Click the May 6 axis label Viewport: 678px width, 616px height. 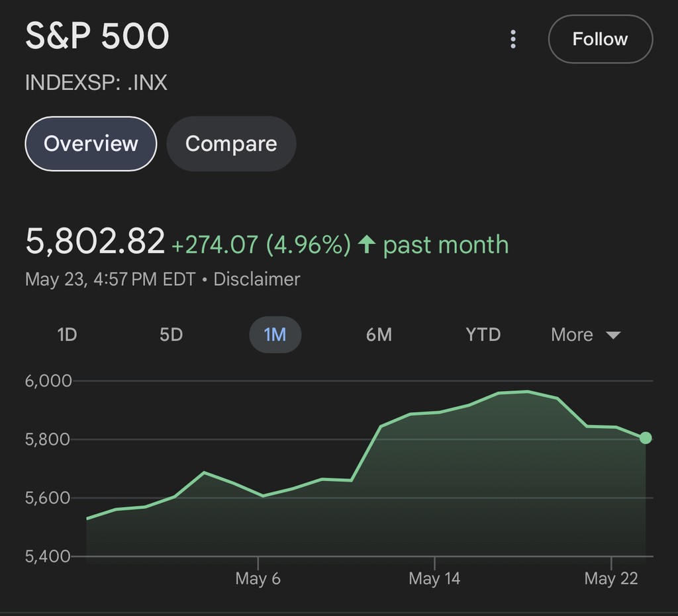[x=258, y=578]
